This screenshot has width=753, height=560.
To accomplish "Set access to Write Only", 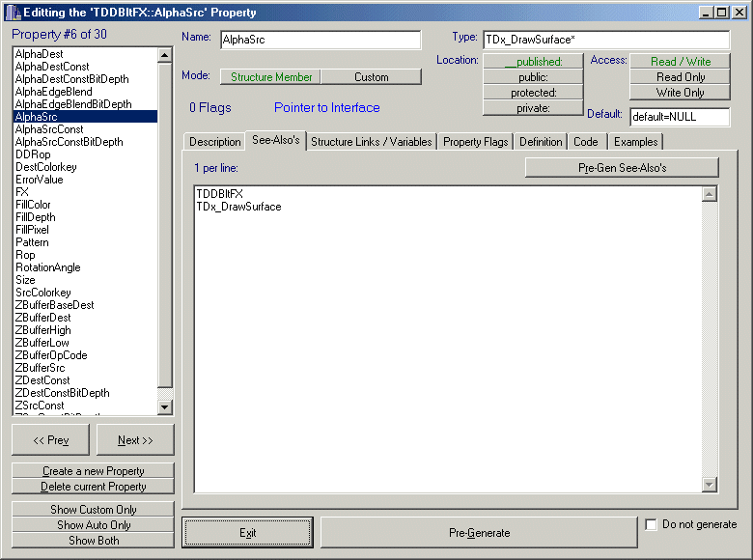I will click(x=681, y=93).
